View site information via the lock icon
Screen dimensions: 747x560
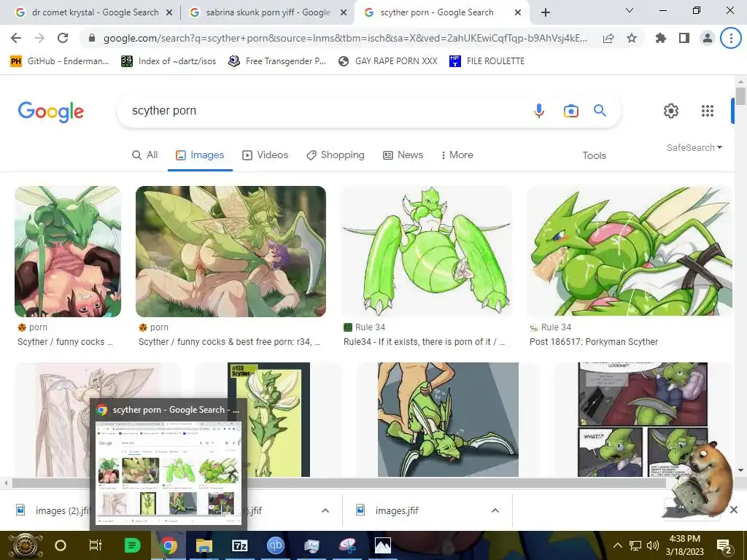(92, 38)
